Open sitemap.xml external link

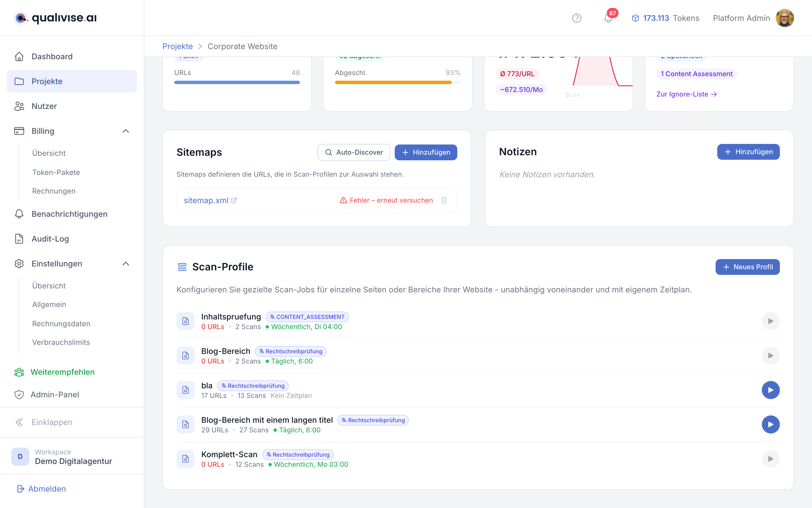coord(210,201)
